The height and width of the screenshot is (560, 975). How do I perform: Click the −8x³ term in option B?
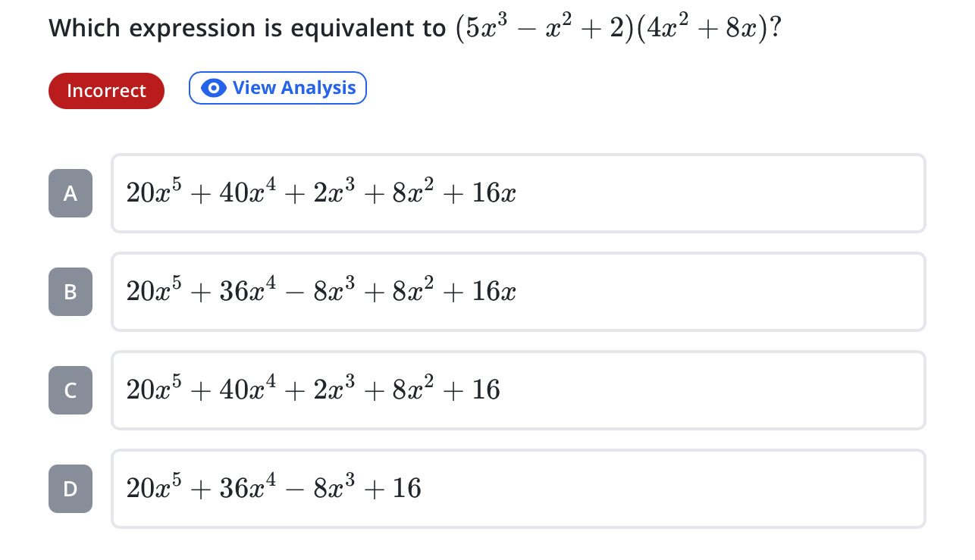click(326, 293)
